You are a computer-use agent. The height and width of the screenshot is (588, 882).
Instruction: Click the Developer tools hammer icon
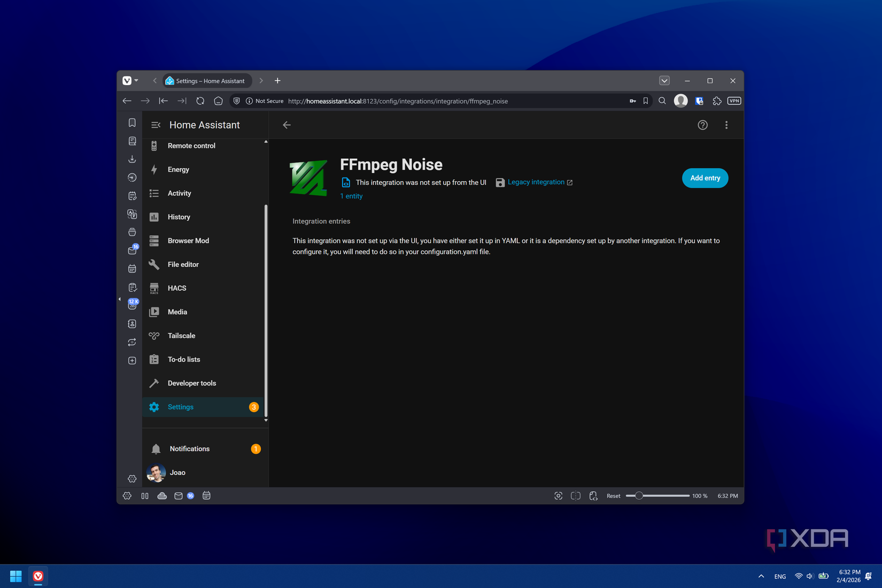click(154, 383)
